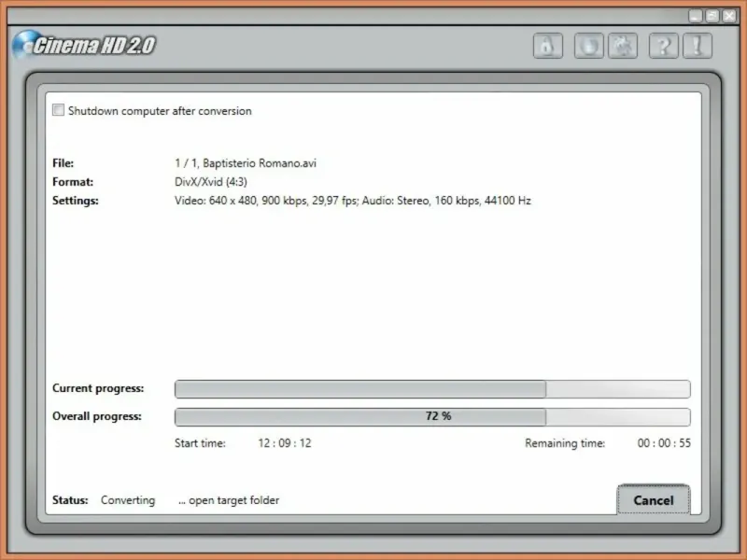
Task: Click the padlock registration icon
Action: click(548, 46)
